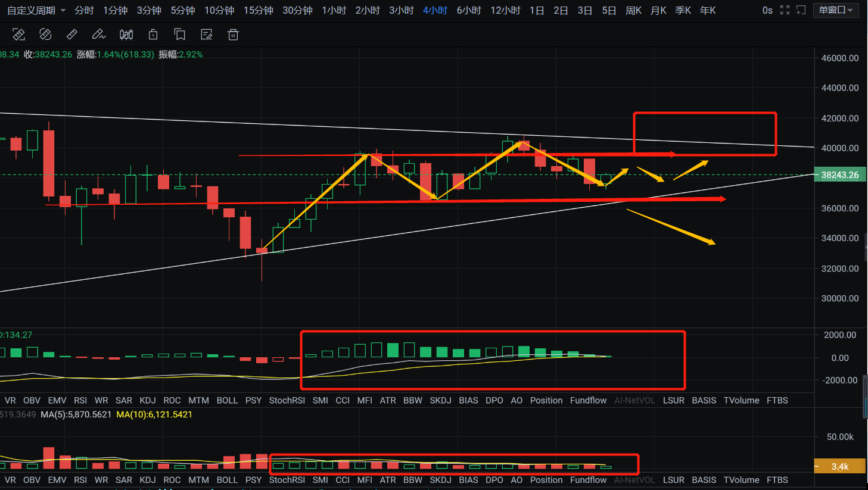Switch to the 30分钟 timeframe

pyautogui.click(x=298, y=11)
